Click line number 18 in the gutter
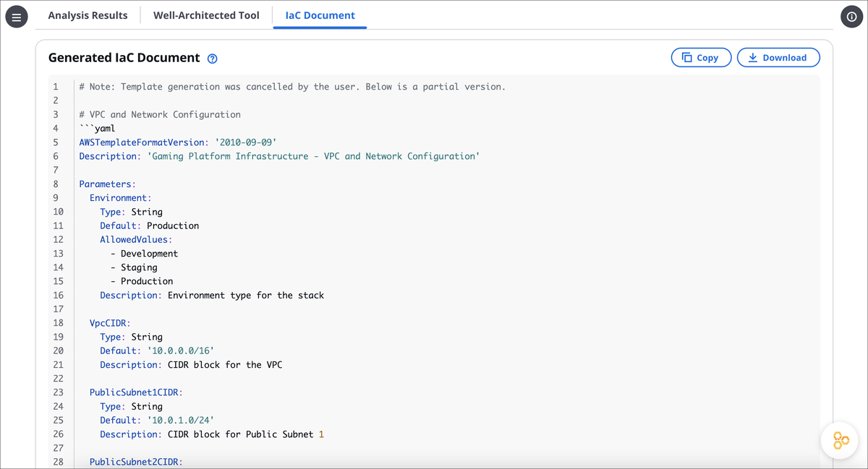The height and width of the screenshot is (469, 868). 58,323
